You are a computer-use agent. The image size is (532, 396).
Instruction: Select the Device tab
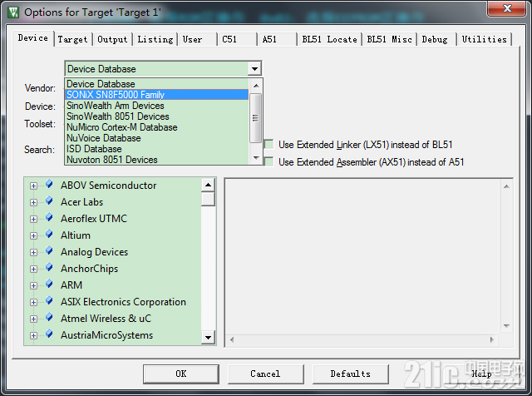33,38
